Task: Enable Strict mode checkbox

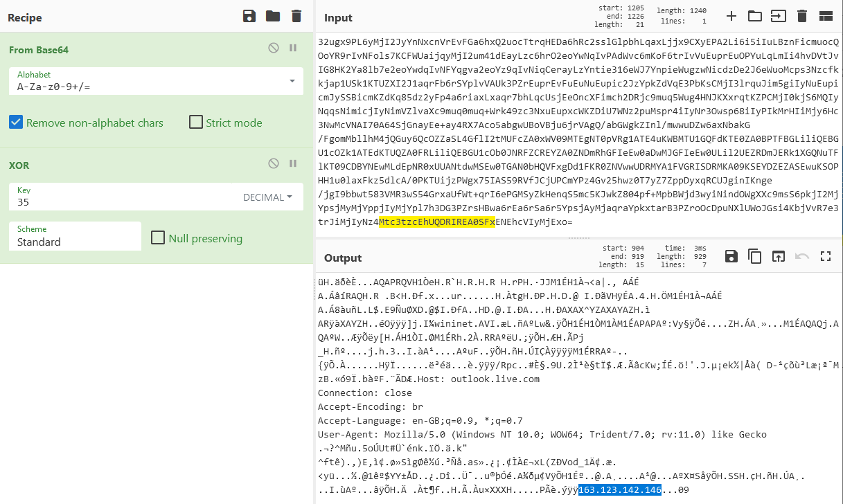Action: pos(196,123)
